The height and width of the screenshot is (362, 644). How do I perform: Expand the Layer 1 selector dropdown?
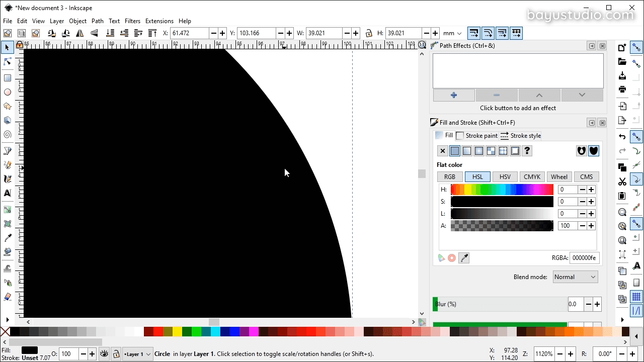pyautogui.click(x=138, y=354)
